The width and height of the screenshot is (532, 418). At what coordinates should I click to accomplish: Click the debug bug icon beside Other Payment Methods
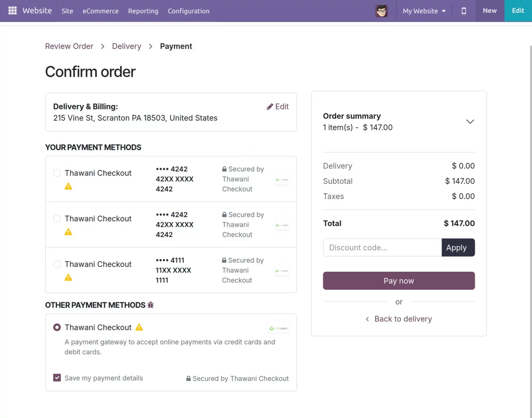point(150,305)
